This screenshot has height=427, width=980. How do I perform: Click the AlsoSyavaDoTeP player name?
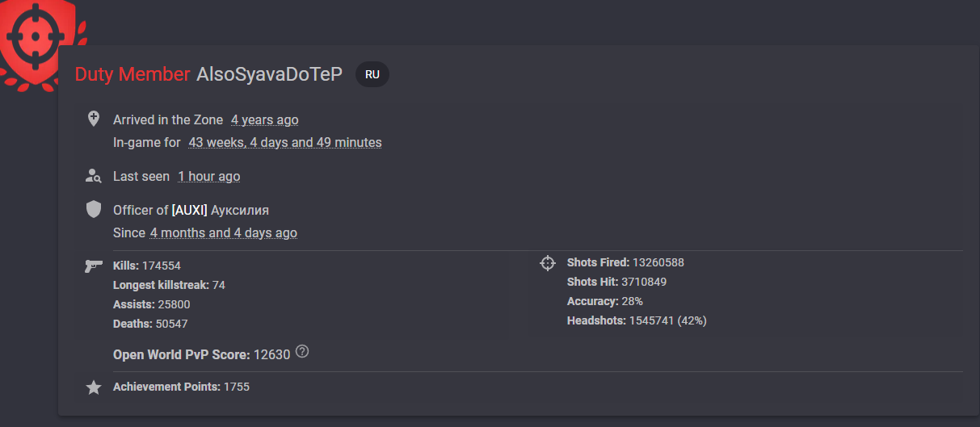point(269,74)
